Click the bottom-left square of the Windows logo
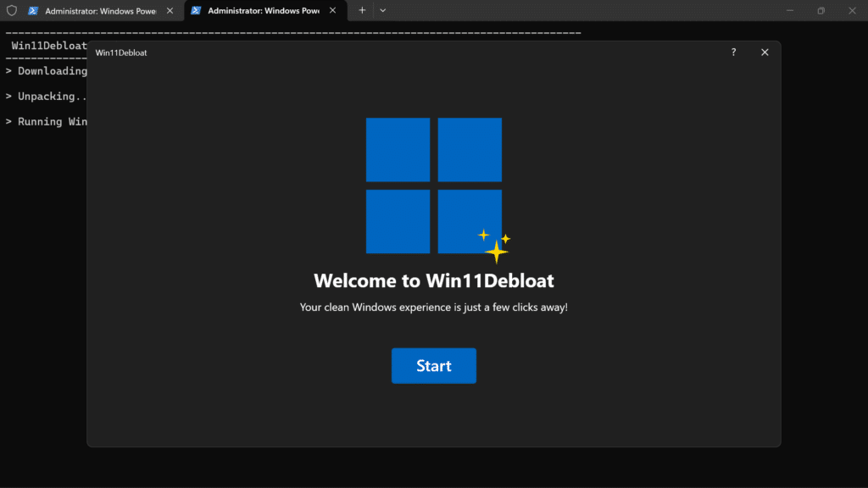This screenshot has width=868, height=488. tap(398, 221)
